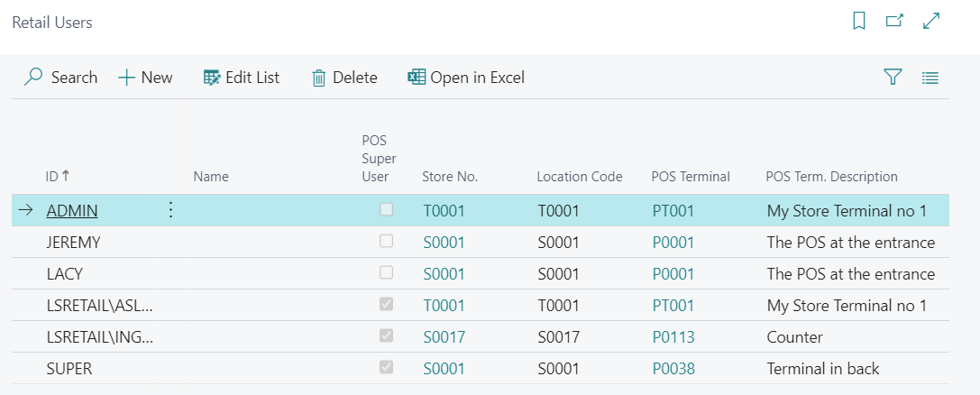
Task: Create a New retail user
Action: click(x=145, y=78)
